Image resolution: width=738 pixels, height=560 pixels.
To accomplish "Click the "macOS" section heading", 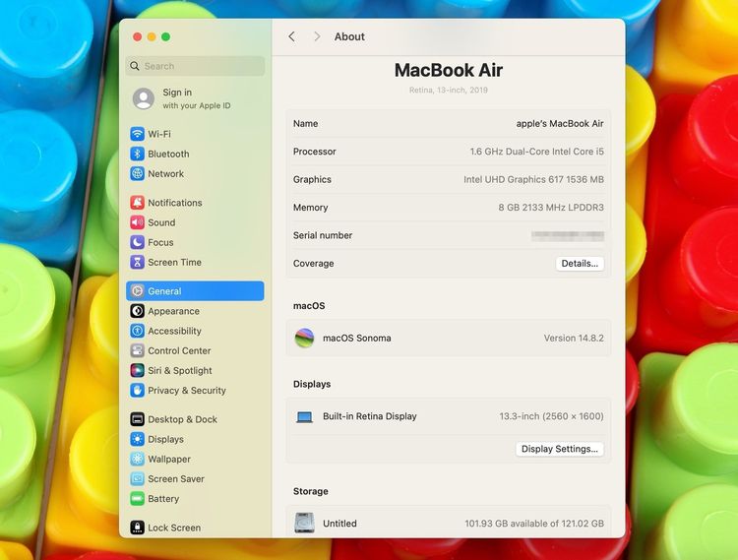I will 309,306.
